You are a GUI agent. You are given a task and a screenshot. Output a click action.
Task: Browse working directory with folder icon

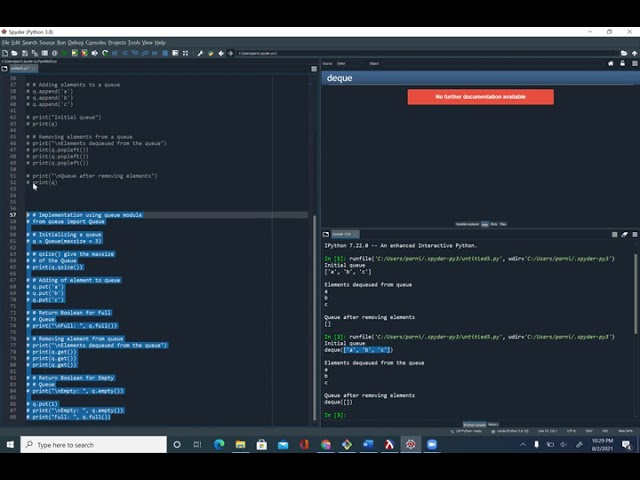[624, 53]
